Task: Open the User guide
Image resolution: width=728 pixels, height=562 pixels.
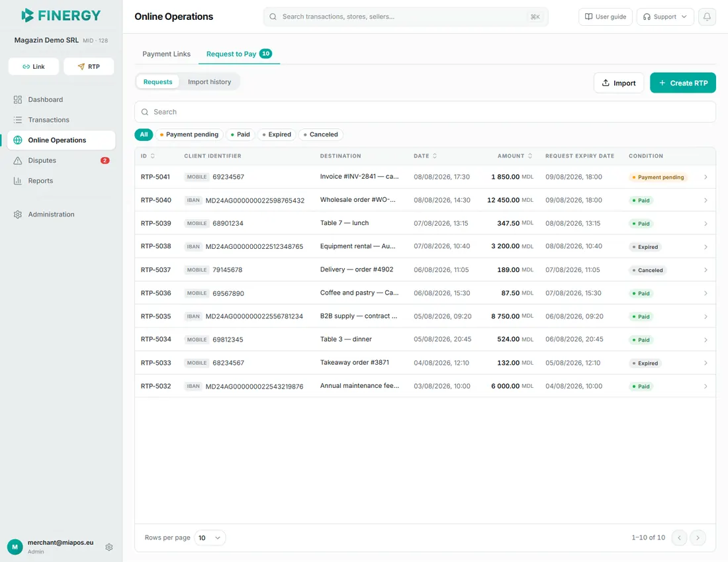Action: 605,17
